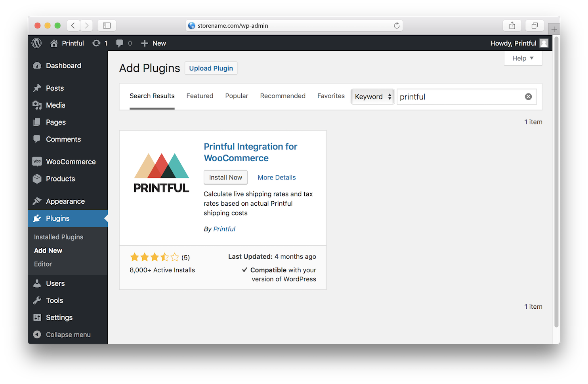
Task: Switch to the Favorites tab
Action: click(x=331, y=96)
